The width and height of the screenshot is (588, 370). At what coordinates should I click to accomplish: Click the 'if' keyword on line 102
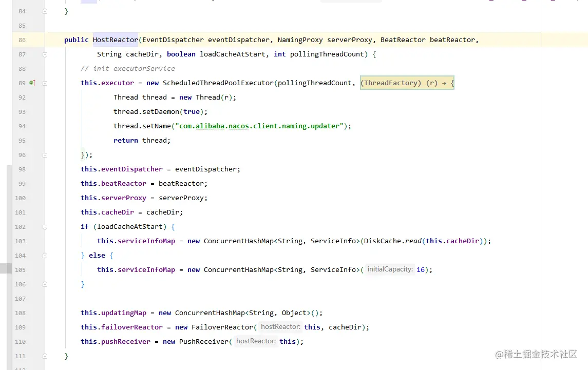[x=85, y=226]
